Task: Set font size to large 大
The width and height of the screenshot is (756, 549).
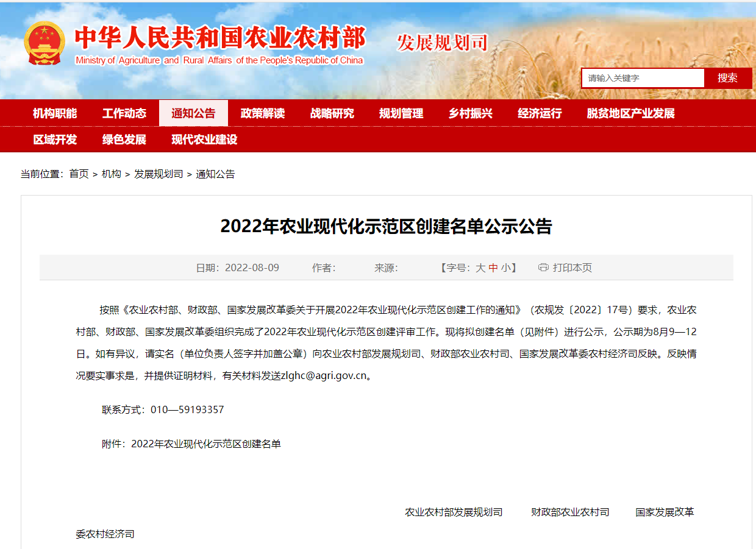Action: 480,267
